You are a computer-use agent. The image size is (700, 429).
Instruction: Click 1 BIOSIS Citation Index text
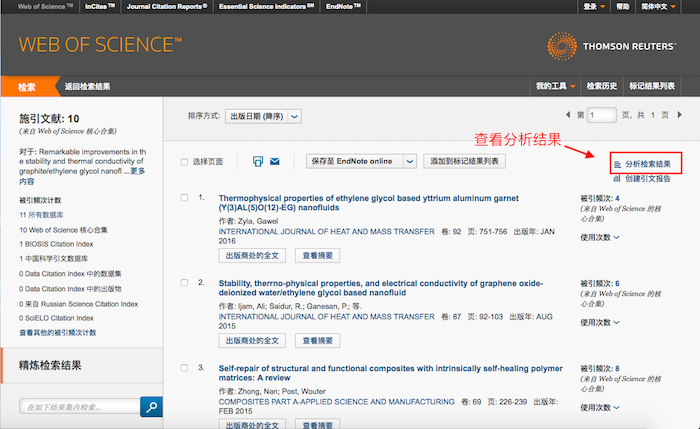pyautogui.click(x=56, y=244)
